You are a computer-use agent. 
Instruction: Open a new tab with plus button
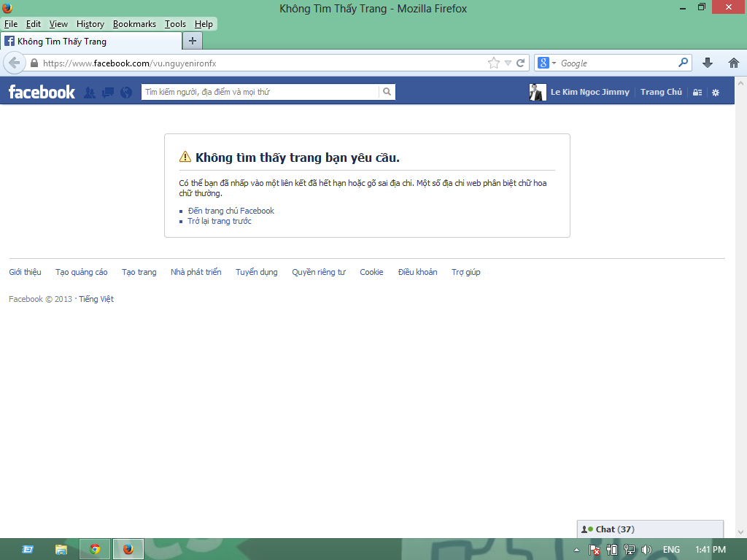[x=193, y=41]
